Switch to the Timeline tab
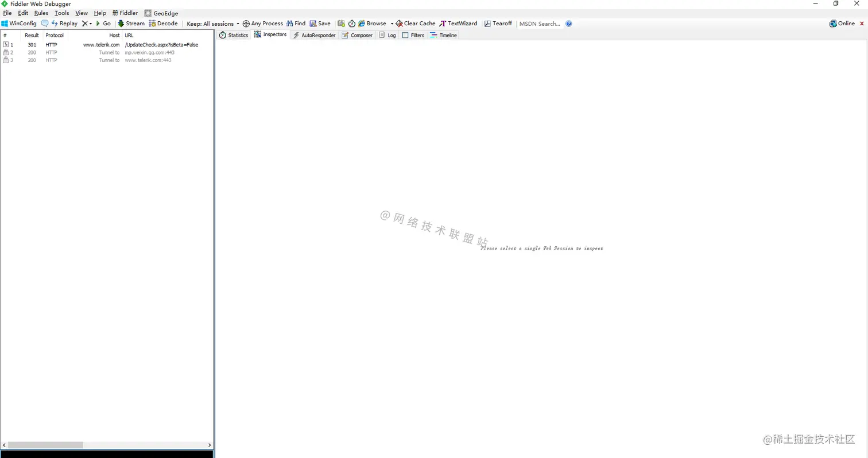 tap(443, 35)
